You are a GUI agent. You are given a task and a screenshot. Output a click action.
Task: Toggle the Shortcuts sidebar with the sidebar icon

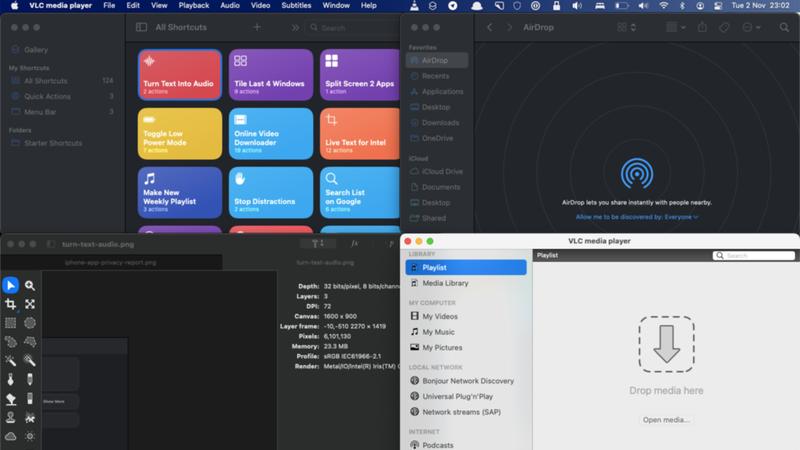click(141, 28)
